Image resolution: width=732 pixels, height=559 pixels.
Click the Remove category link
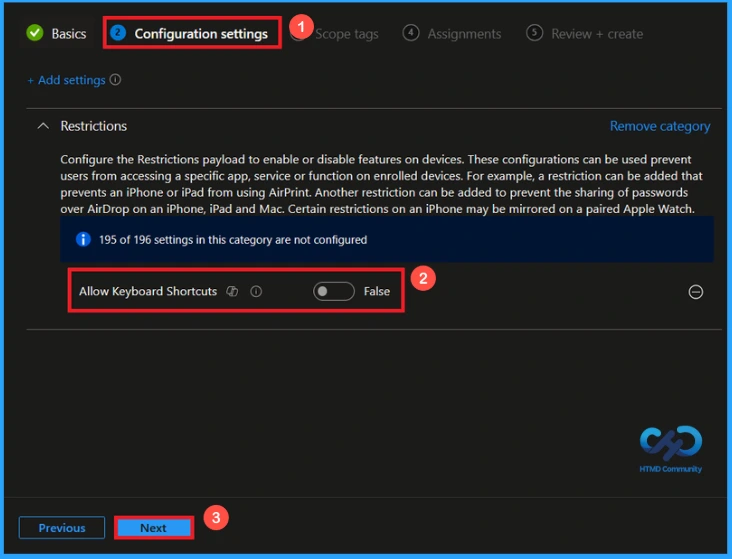coord(660,126)
